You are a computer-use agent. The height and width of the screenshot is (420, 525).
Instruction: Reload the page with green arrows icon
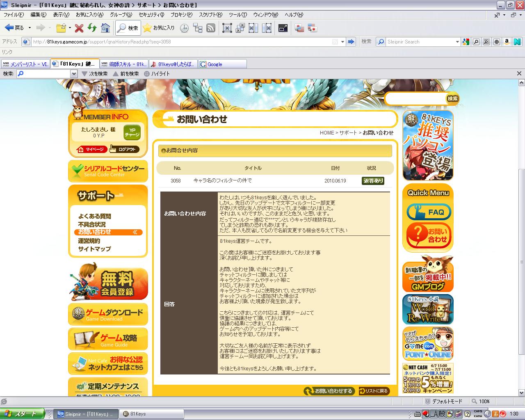pyautogui.click(x=92, y=28)
